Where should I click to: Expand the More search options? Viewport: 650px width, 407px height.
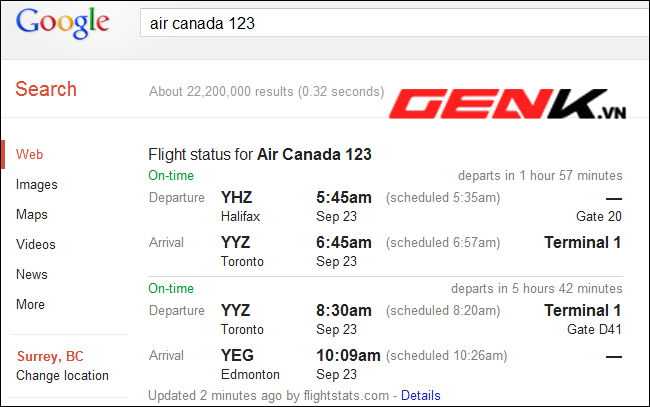(x=30, y=304)
